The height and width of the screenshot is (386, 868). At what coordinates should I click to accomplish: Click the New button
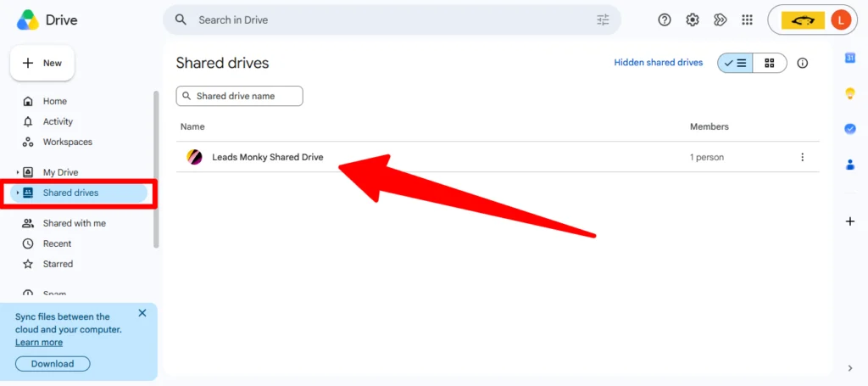click(42, 63)
